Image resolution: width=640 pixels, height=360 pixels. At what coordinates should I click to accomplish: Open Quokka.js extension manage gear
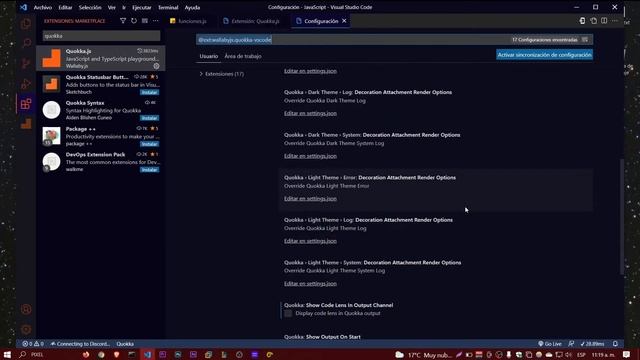(156, 66)
